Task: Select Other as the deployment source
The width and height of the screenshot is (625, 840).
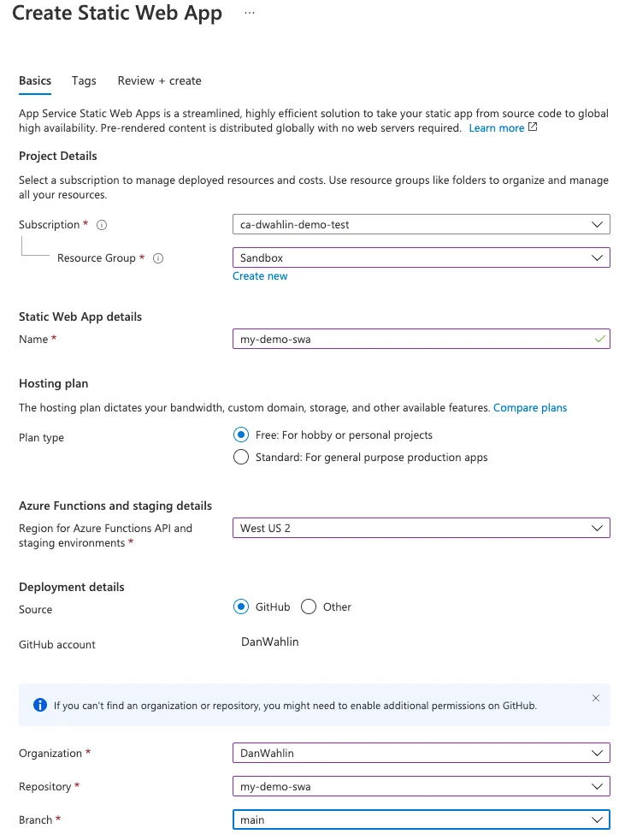Action: coord(309,606)
